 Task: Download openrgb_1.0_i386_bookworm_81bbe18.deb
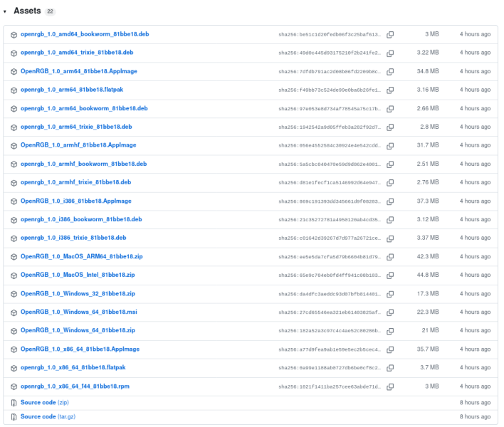coord(81,219)
